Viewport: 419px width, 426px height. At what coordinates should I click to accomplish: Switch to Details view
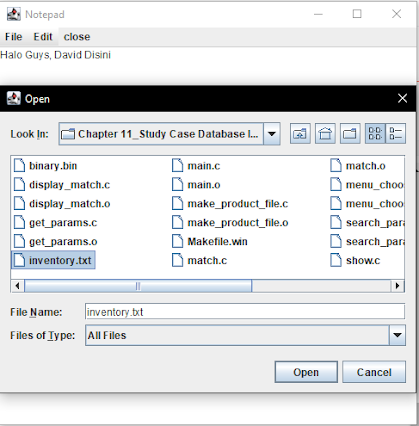pos(396,134)
